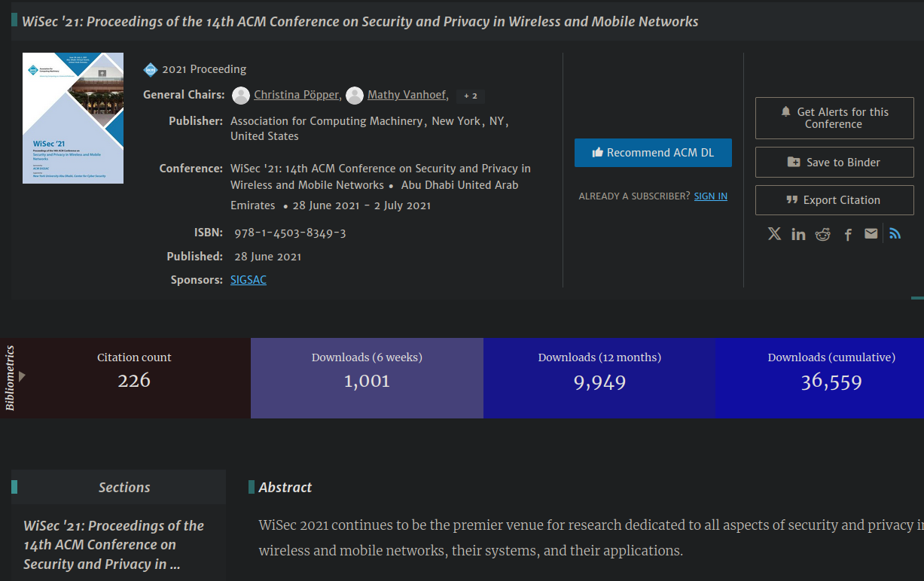924x581 pixels.
Task: Share via the LinkedIn icon
Action: (798, 235)
